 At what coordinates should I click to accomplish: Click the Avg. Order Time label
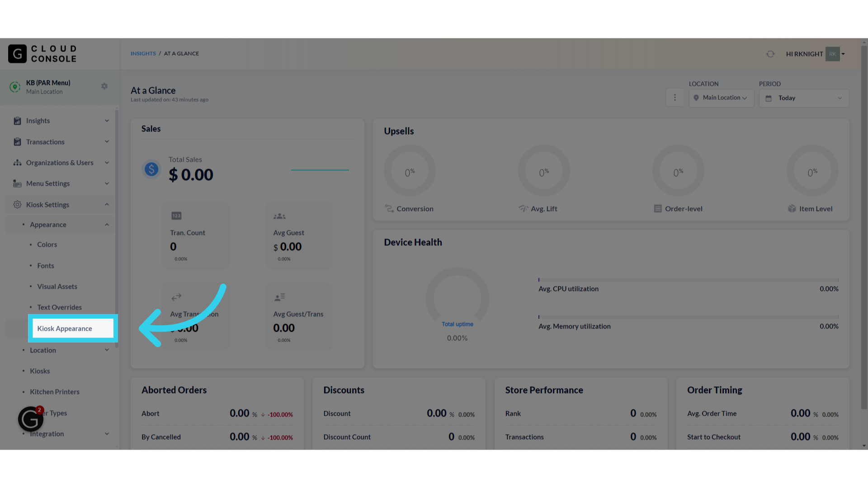pyautogui.click(x=712, y=413)
